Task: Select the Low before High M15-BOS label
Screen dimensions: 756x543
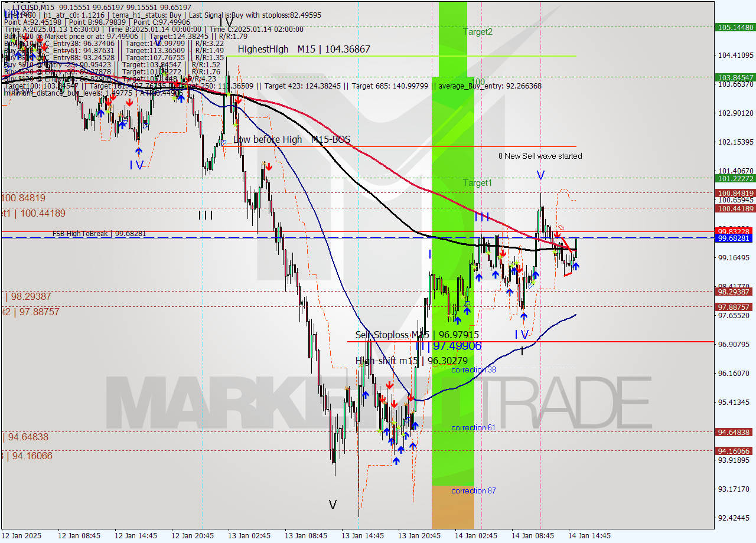Action: click(292, 140)
